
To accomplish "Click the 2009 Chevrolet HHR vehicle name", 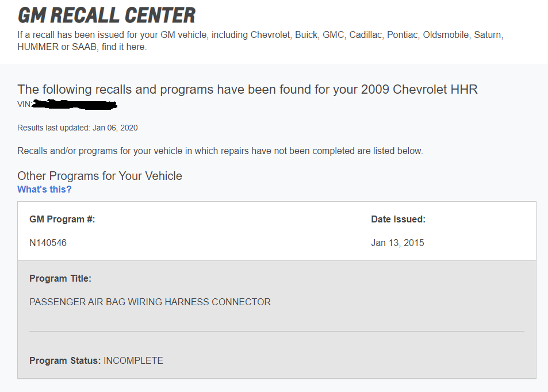I will [419, 90].
